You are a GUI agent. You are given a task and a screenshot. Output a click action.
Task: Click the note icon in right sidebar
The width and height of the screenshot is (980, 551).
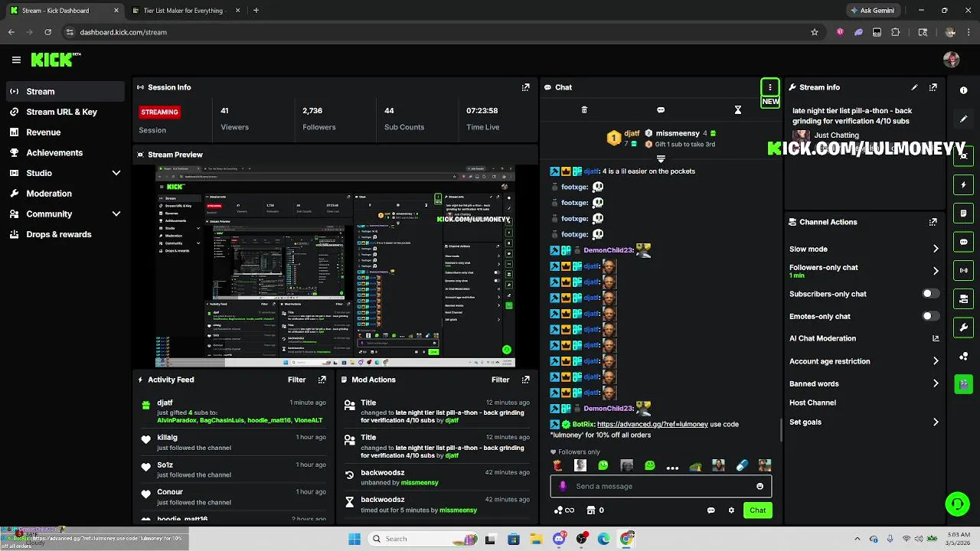coord(963,214)
